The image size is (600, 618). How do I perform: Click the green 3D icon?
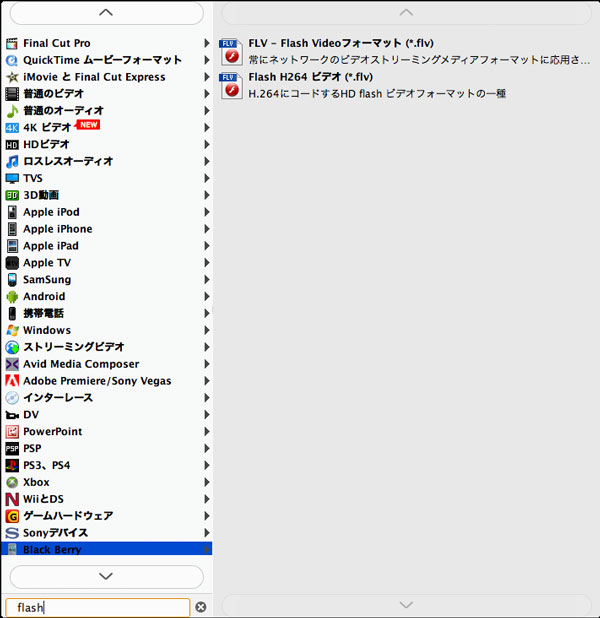(x=12, y=195)
